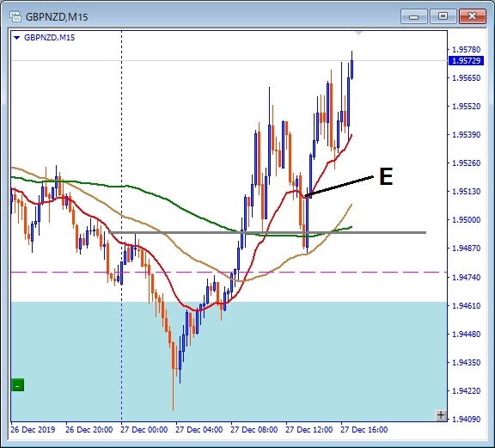Maximize the GBPNZD chart window
Viewport: 495px width, 448px height.
443,16
